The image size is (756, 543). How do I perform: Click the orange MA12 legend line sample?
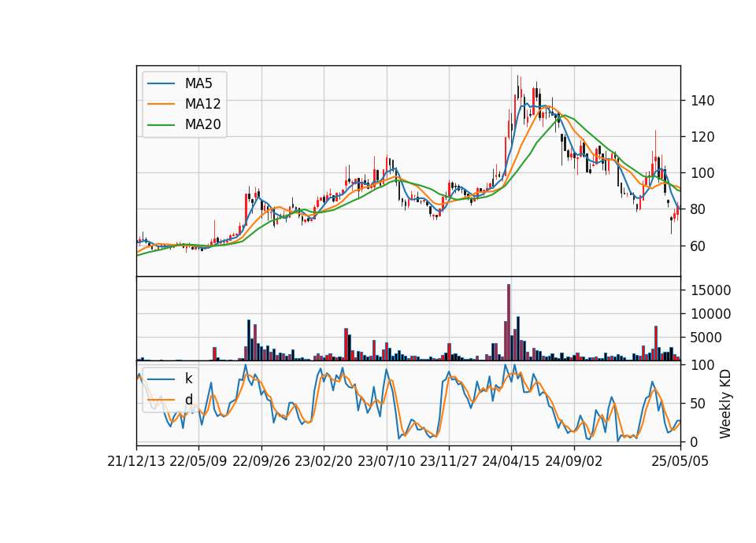tap(161, 104)
